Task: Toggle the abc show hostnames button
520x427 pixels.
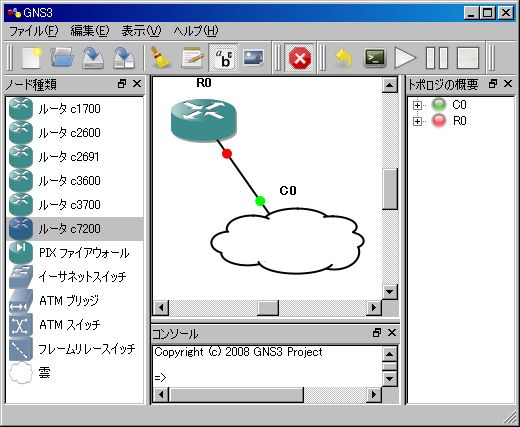Action: pos(224,58)
